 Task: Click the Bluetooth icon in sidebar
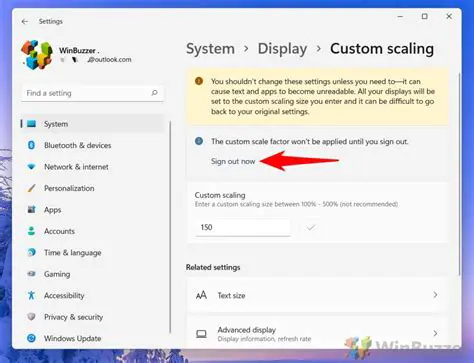click(31, 145)
